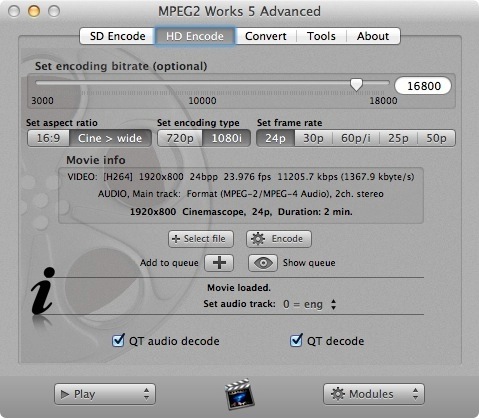Start encoding with the Encode button
The height and width of the screenshot is (419, 479).
(x=279, y=239)
